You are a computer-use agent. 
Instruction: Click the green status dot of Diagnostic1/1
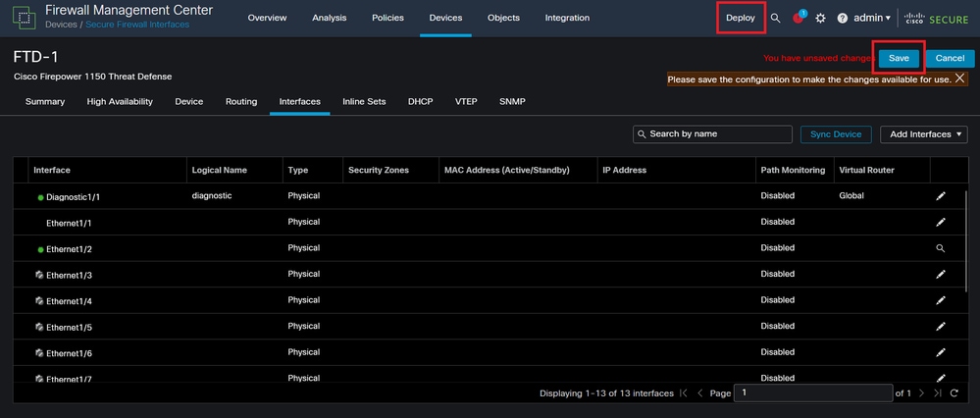[x=40, y=197]
